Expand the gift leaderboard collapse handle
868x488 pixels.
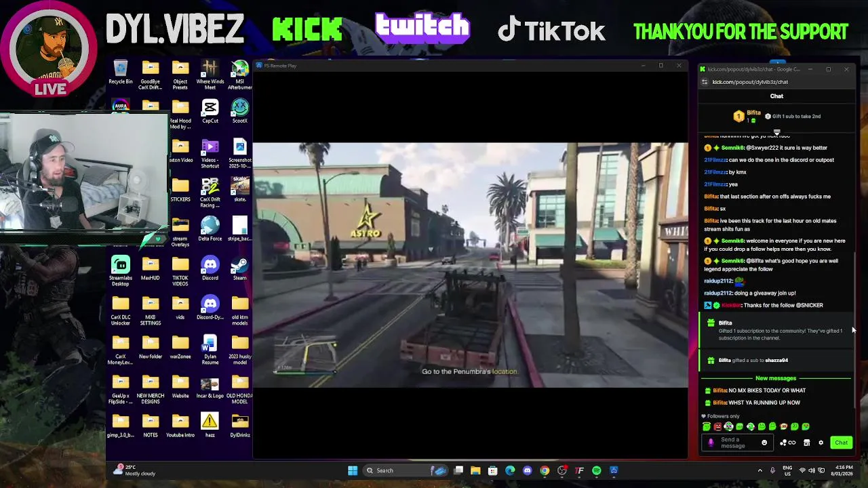click(x=776, y=132)
